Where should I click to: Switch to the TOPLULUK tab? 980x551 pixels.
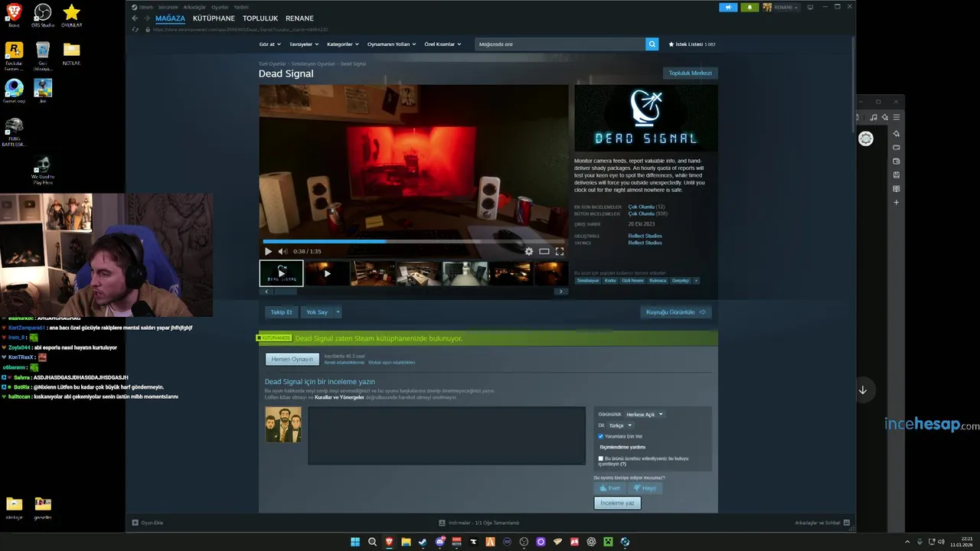point(260,18)
